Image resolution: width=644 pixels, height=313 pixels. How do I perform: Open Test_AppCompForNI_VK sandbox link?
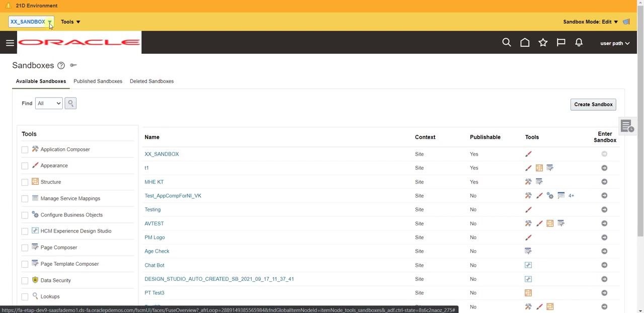coord(173,196)
